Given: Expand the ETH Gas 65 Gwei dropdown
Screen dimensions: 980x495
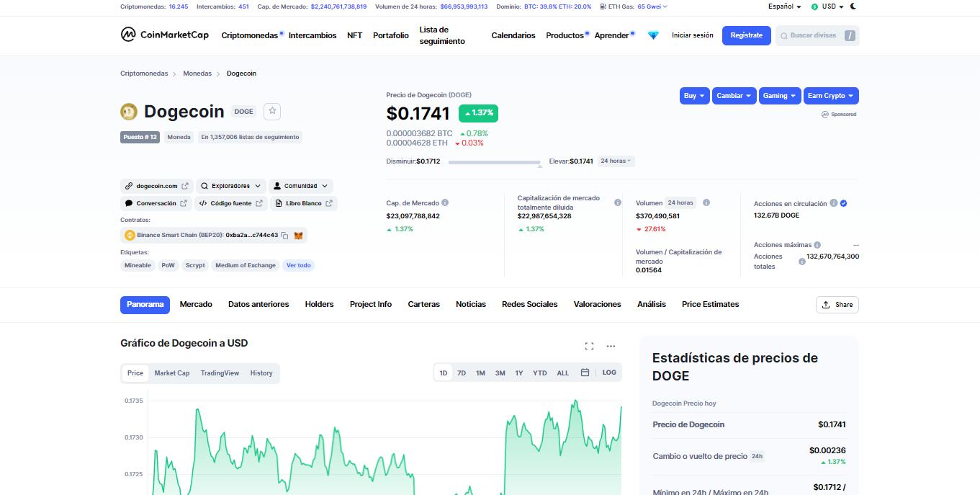Looking at the screenshot, I should coord(652,6).
